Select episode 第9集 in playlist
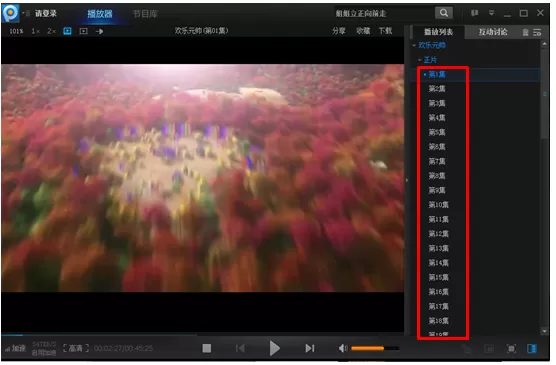This screenshot has width=556, height=365. coord(437,190)
